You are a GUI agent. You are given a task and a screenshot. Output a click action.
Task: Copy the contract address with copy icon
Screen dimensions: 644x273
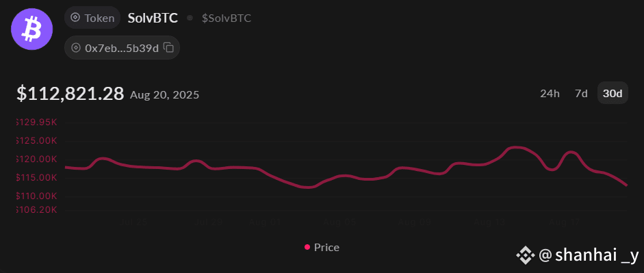point(168,48)
